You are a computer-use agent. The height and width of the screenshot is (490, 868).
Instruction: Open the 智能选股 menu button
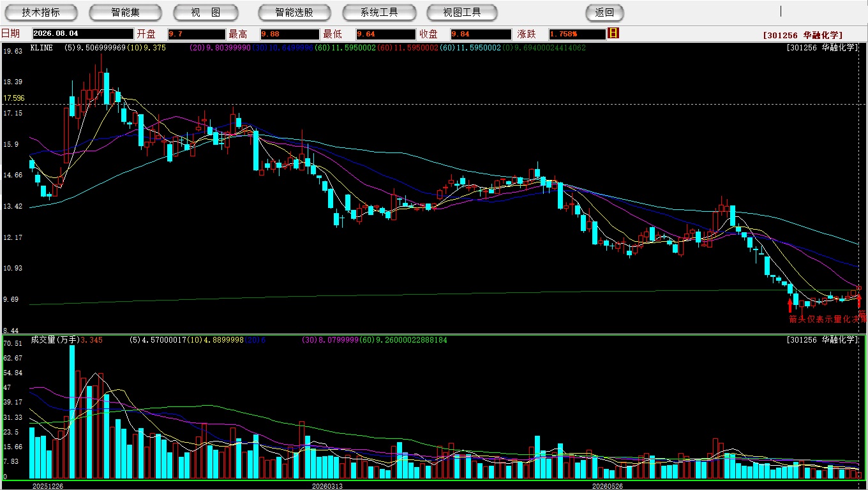pos(294,12)
